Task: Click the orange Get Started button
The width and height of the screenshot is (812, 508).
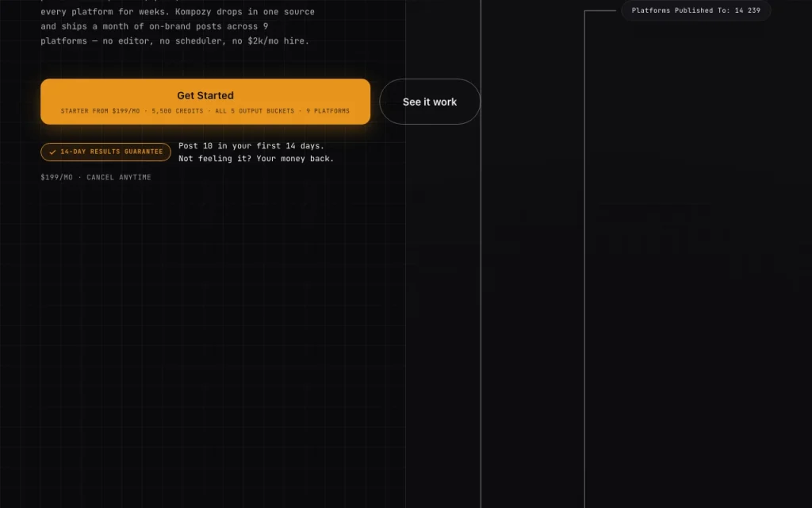Action: point(205,102)
